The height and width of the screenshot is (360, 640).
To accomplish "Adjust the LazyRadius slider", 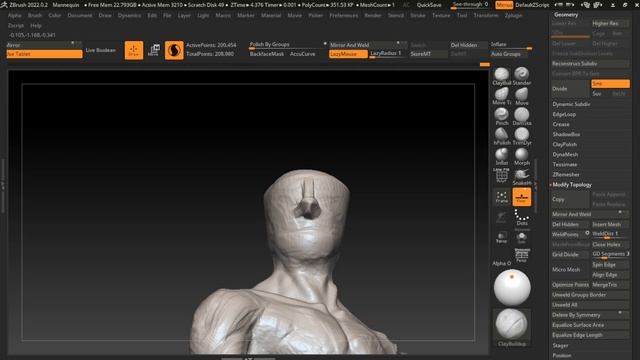I will [388, 54].
